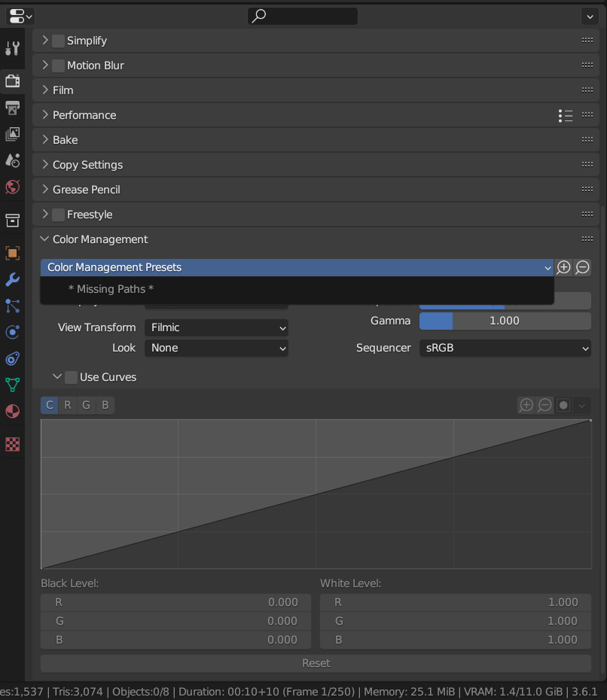Screen dimensions: 607x700
Task: Click the Gamma value slider
Action: point(505,321)
